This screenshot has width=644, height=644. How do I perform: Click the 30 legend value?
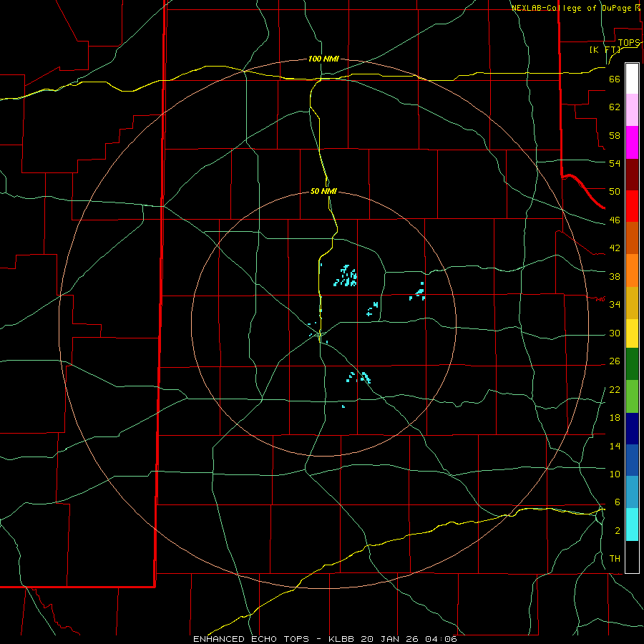[615, 333]
